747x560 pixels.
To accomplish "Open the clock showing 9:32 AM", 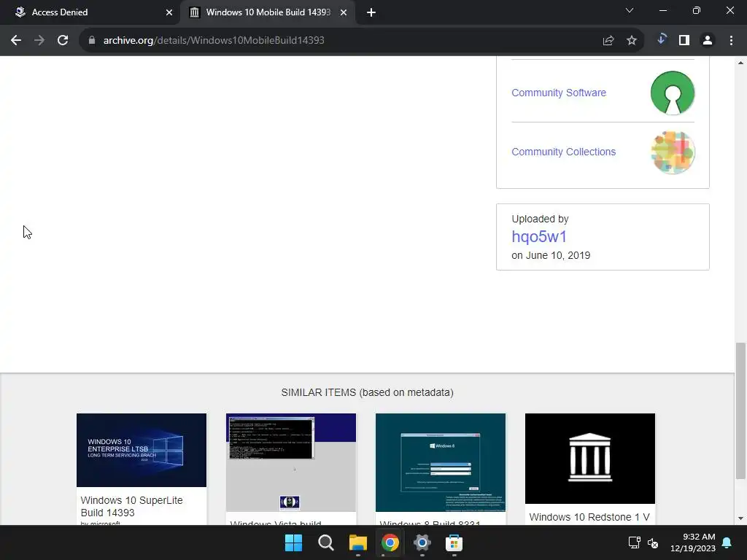I will pyautogui.click(x=693, y=542).
